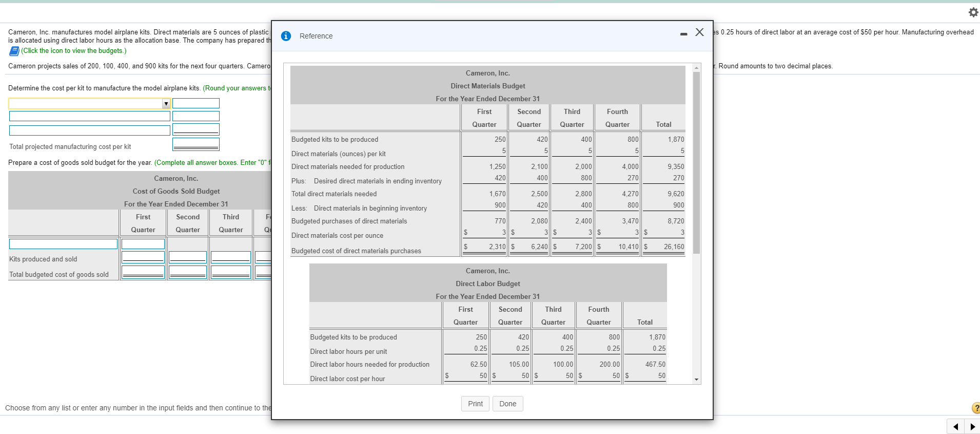Click the budgets document icon
980x434 pixels.
click(14, 51)
